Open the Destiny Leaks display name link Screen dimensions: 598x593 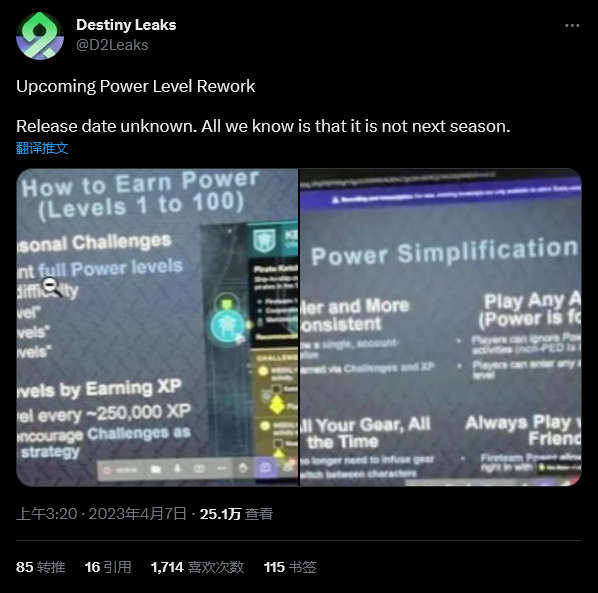(x=126, y=25)
